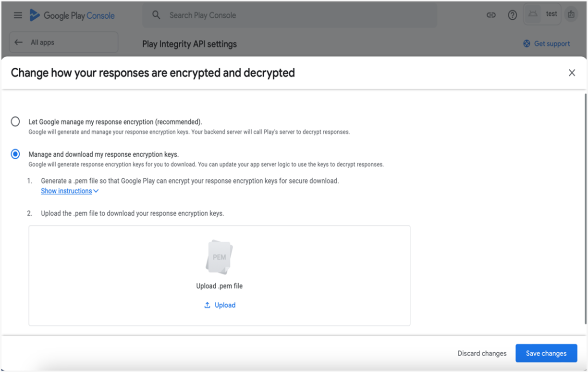Click Discard changes
This screenshot has height=372, width=588.
[x=482, y=353]
